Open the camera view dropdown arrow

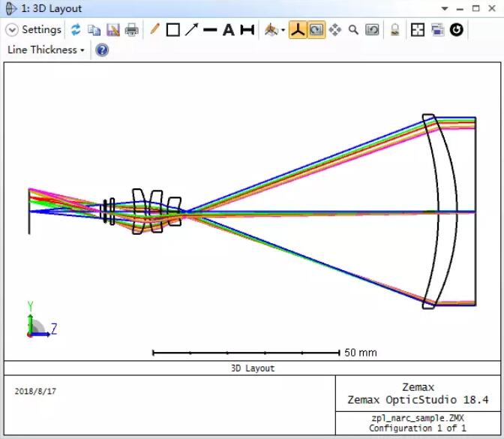click(283, 31)
